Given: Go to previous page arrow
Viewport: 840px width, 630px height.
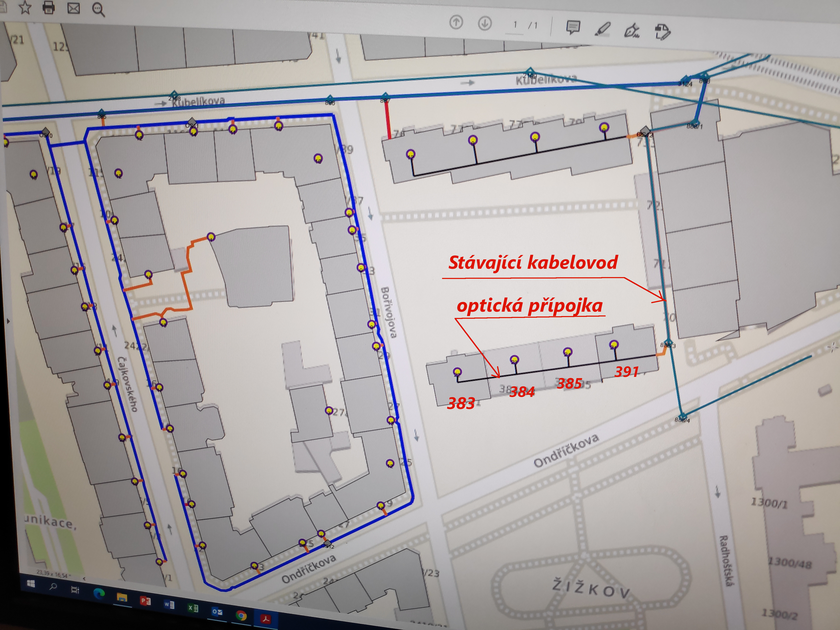Looking at the screenshot, I should point(456,23).
